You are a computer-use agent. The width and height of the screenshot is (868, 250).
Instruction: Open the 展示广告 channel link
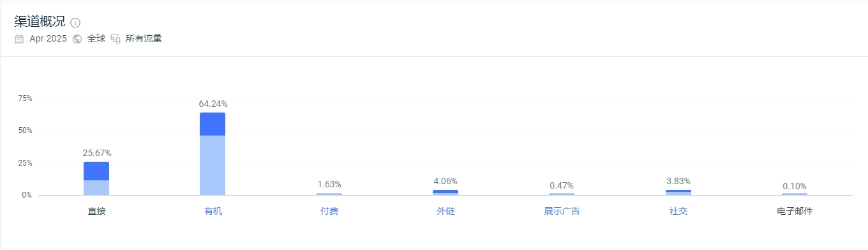click(x=562, y=211)
